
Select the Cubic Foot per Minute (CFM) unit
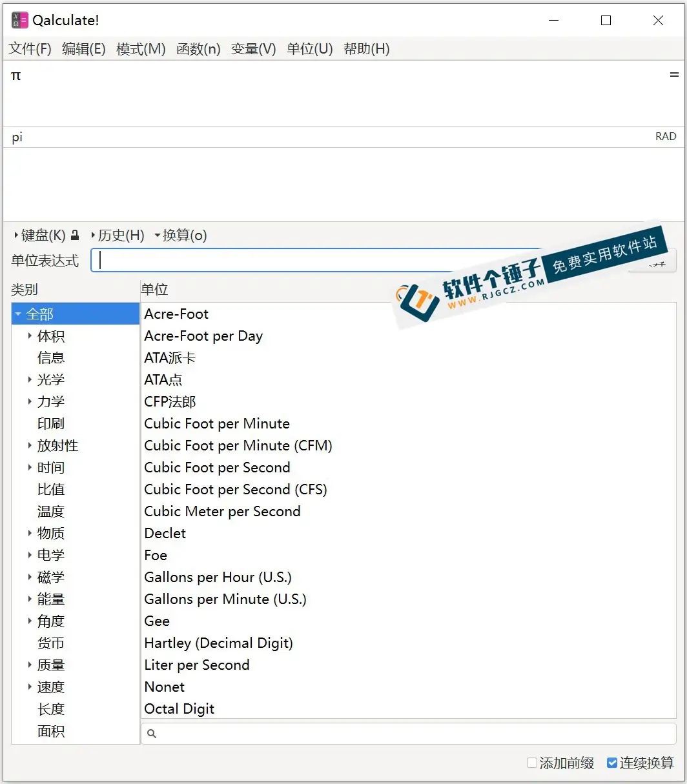coord(409,446)
